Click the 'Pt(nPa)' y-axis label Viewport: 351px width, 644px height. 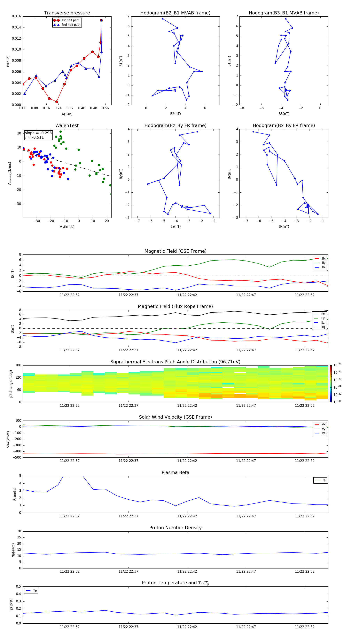point(8,61)
